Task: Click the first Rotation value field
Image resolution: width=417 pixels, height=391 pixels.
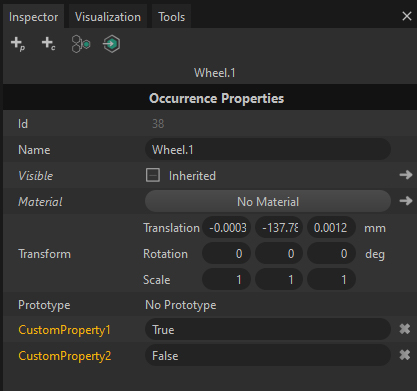Action: coord(226,254)
